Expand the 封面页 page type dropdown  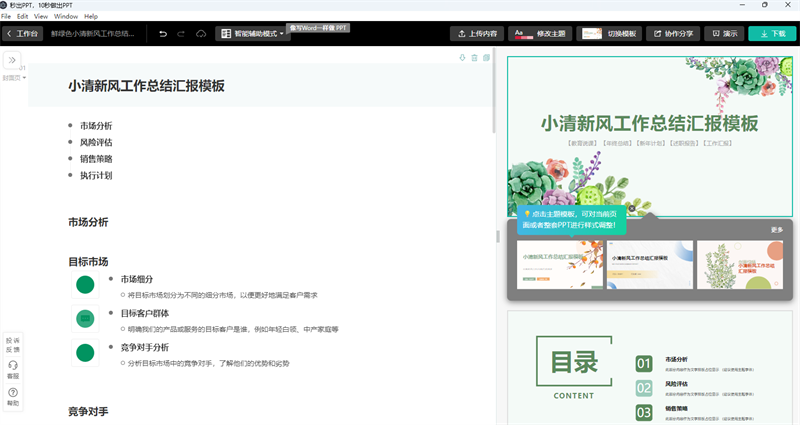pyautogui.click(x=13, y=77)
